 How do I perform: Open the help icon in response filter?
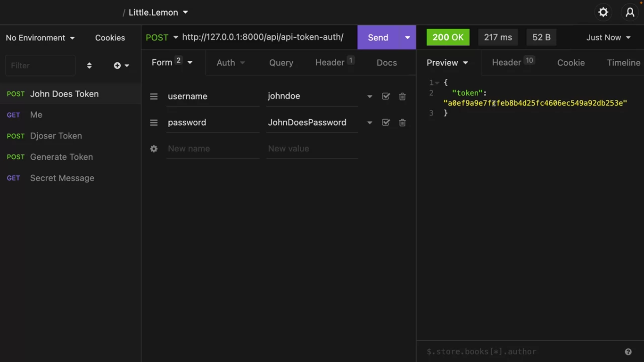pos(628,352)
